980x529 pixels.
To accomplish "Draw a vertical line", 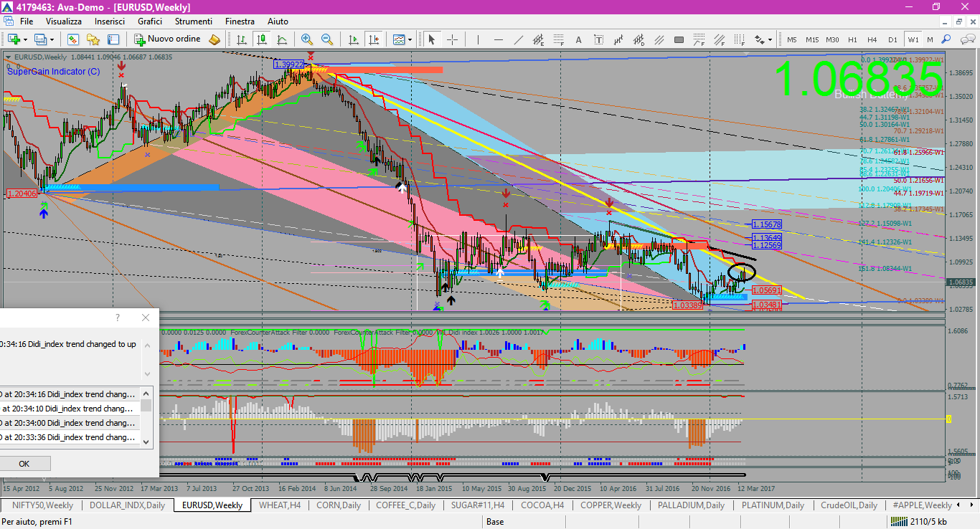I will 478,39.
